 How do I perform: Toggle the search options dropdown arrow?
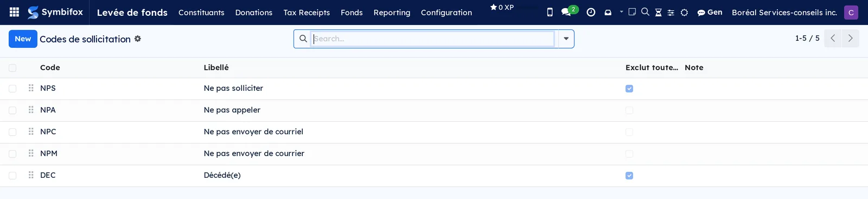pyautogui.click(x=566, y=39)
